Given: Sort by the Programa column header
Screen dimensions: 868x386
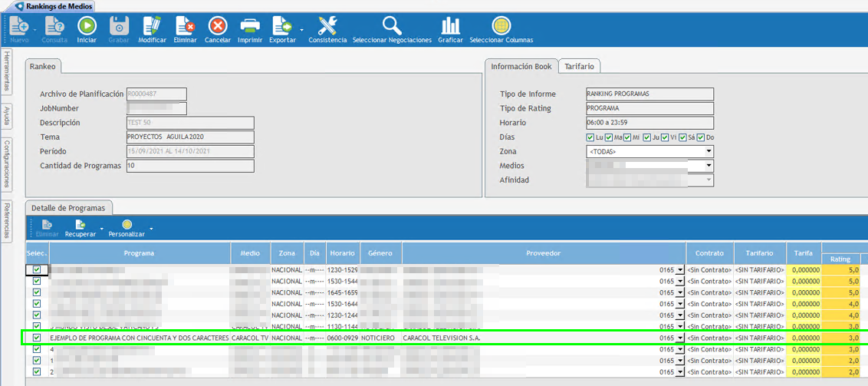Looking at the screenshot, I should [x=140, y=253].
